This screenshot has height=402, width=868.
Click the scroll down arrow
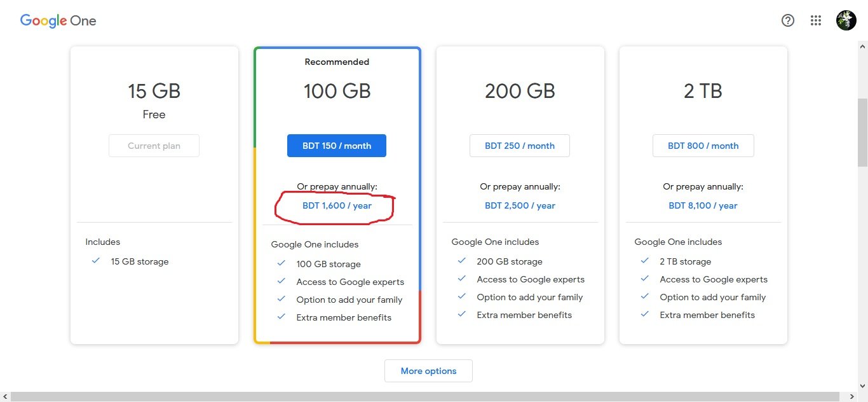click(x=862, y=386)
